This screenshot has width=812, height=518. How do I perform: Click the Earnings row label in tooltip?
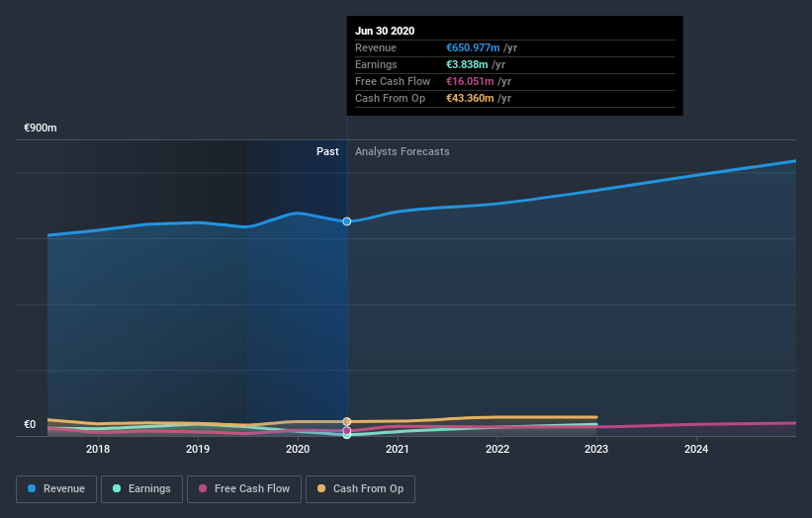point(376,64)
